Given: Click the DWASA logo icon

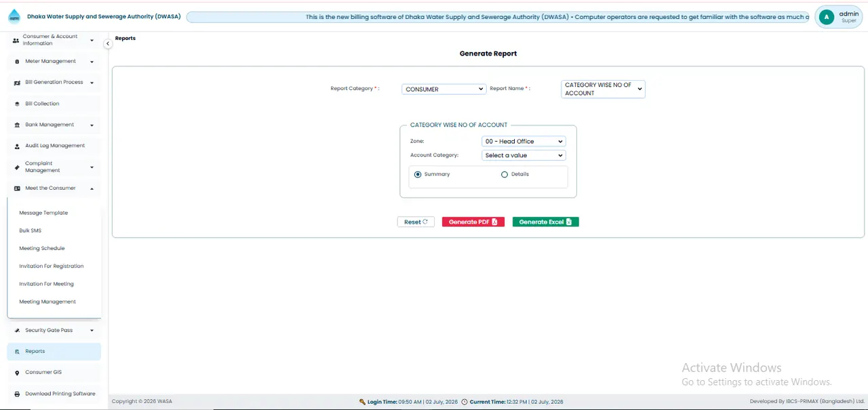Looking at the screenshot, I should [14, 16].
